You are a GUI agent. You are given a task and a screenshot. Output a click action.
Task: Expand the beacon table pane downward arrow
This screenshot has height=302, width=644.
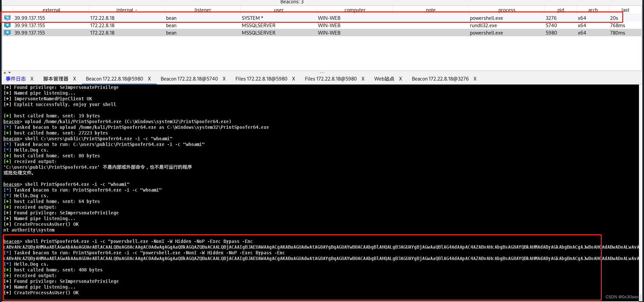[x=9, y=72]
